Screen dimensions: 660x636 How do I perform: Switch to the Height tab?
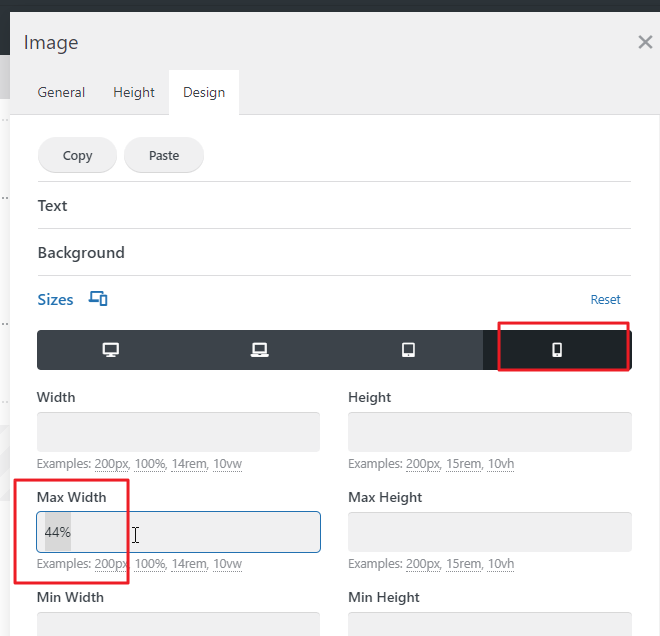point(134,92)
